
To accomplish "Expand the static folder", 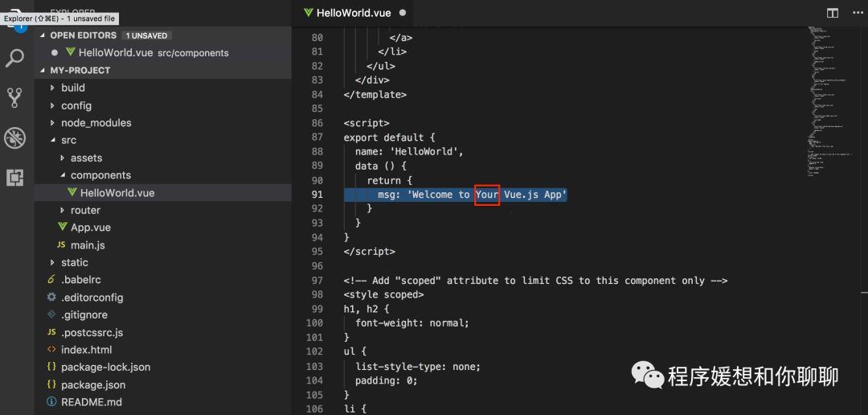I will click(52, 263).
